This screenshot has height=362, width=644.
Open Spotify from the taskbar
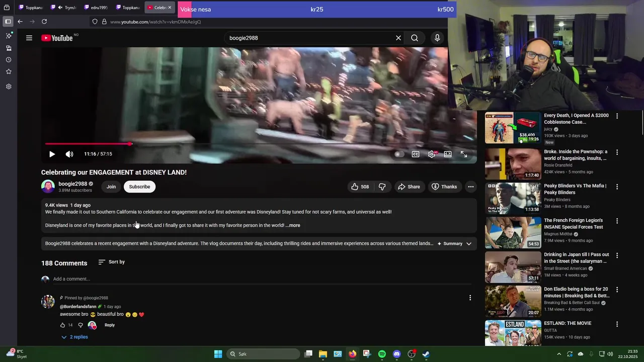click(382, 354)
